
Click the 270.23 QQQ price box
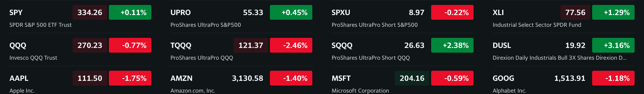[90, 45]
